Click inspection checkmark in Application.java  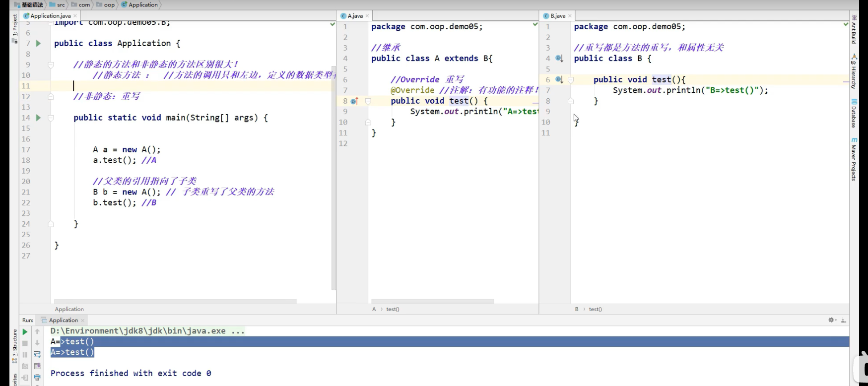[333, 24]
